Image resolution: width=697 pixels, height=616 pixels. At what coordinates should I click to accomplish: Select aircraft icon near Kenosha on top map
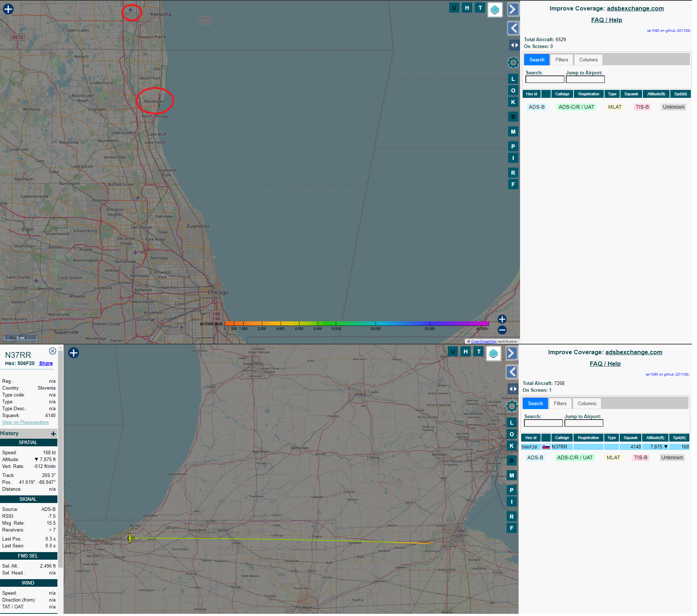130,10
